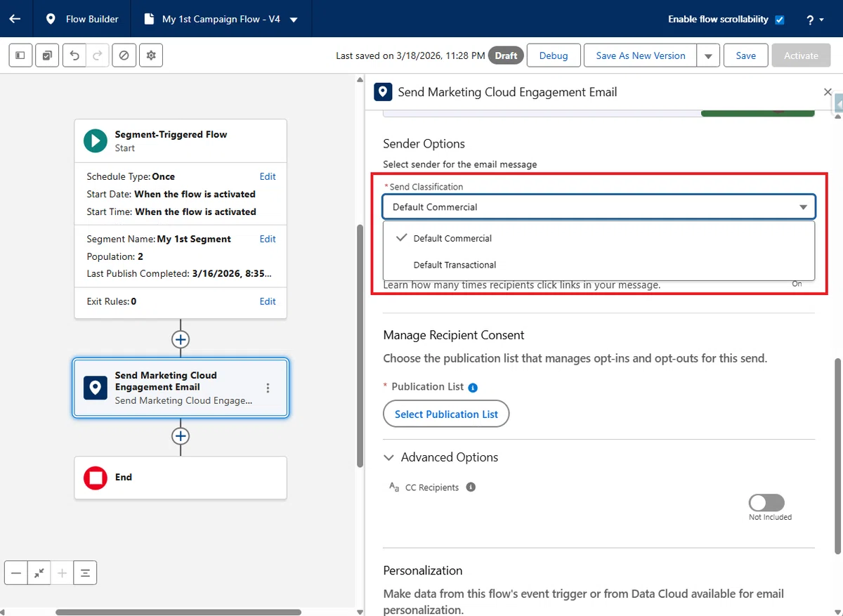Image resolution: width=843 pixels, height=616 pixels.
Task: Add element after the Start node
Action: (x=181, y=339)
